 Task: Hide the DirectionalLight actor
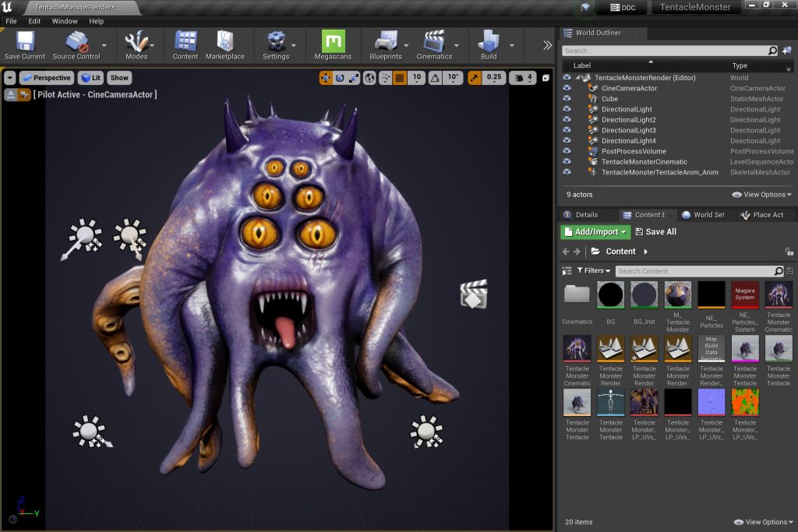coord(567,109)
